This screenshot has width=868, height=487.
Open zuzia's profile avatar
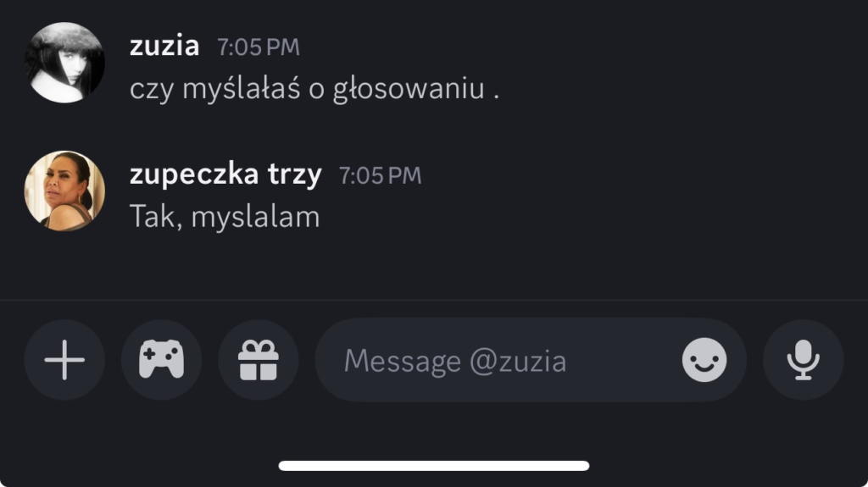pos(64,63)
